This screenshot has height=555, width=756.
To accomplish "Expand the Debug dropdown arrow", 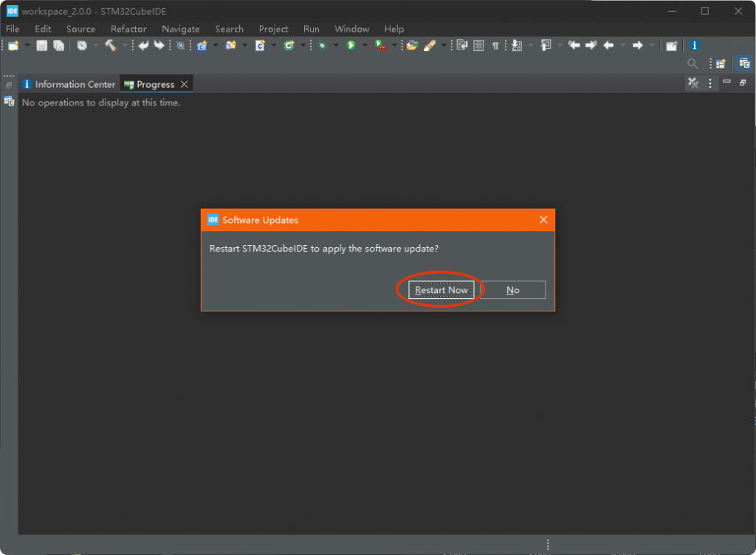I will pos(334,46).
